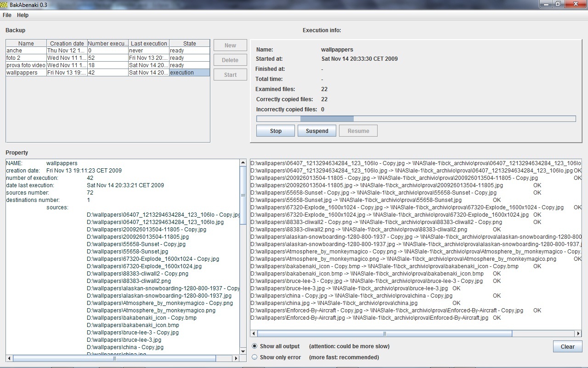Click source 'D:\wallpapers\55658-Sunset.jpg' in Property panel
Screen dimensions: 588x368
127,252
